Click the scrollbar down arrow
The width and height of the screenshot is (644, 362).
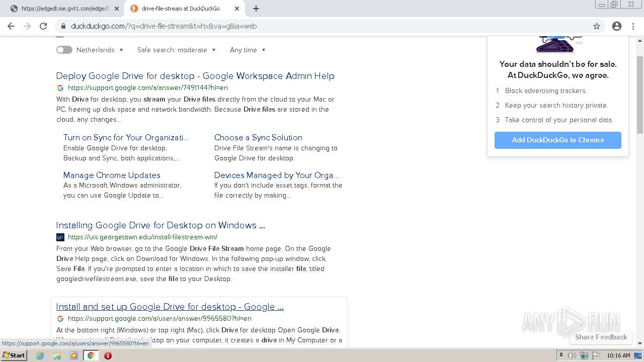(640, 343)
